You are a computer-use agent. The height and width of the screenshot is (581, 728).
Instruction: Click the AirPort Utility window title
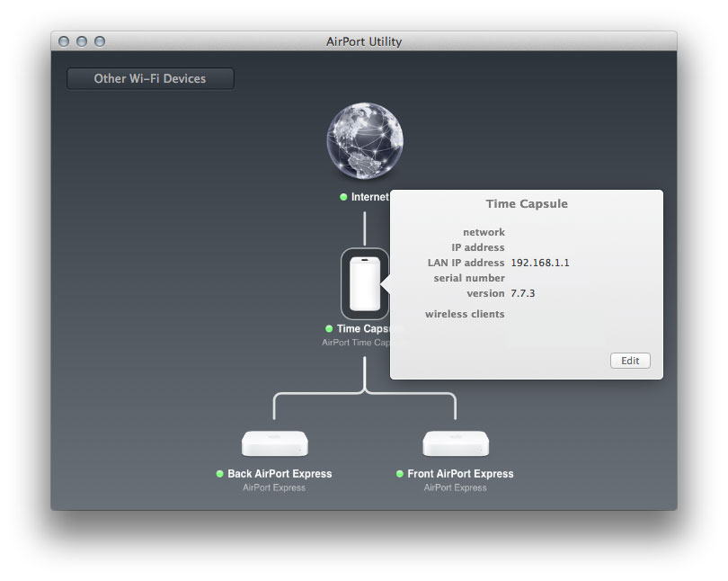(x=364, y=41)
